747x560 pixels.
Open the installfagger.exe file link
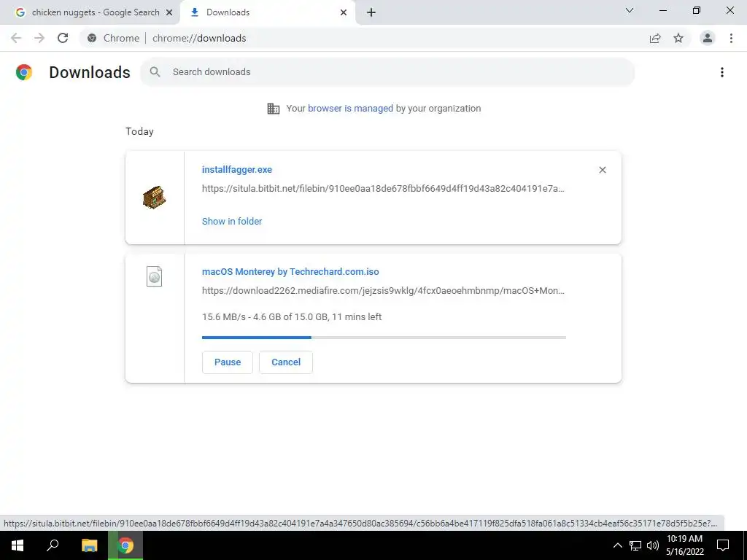tap(237, 169)
